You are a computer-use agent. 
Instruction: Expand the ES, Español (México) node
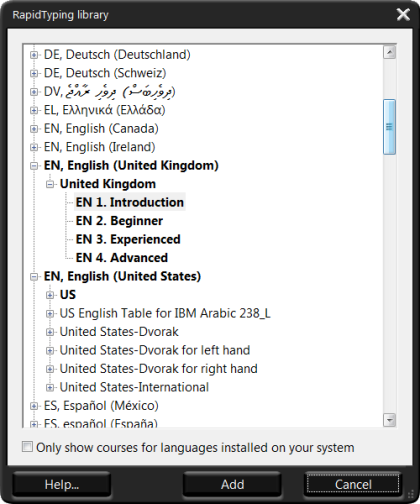click(x=34, y=406)
